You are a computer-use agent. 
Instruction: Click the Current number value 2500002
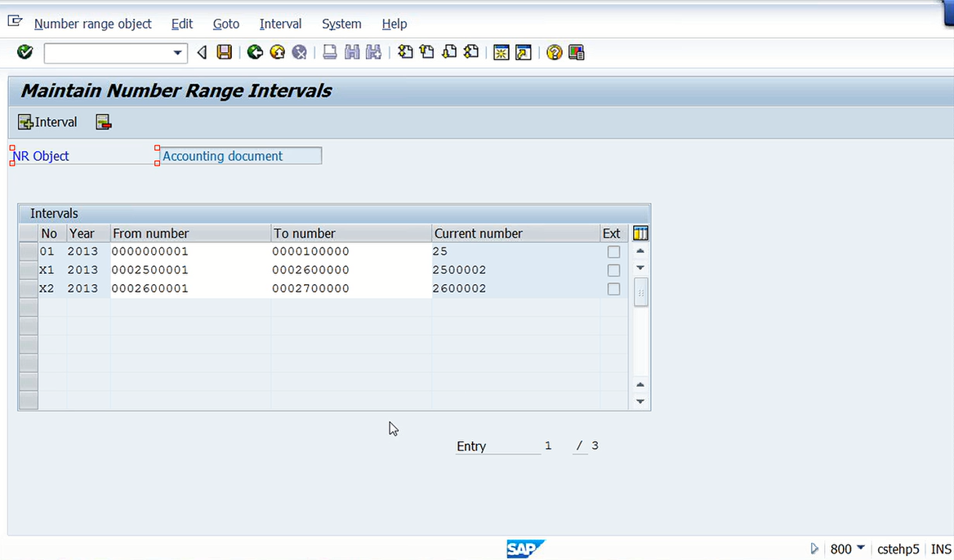(x=459, y=270)
